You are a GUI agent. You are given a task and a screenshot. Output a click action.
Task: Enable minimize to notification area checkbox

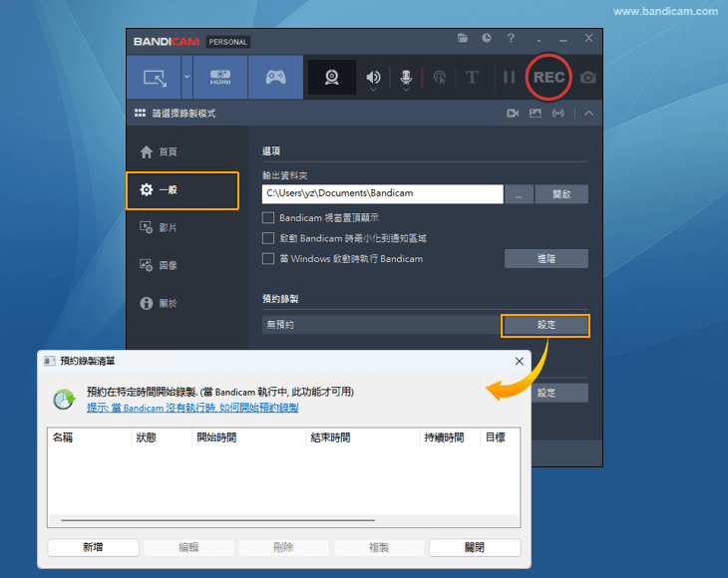coord(268,238)
